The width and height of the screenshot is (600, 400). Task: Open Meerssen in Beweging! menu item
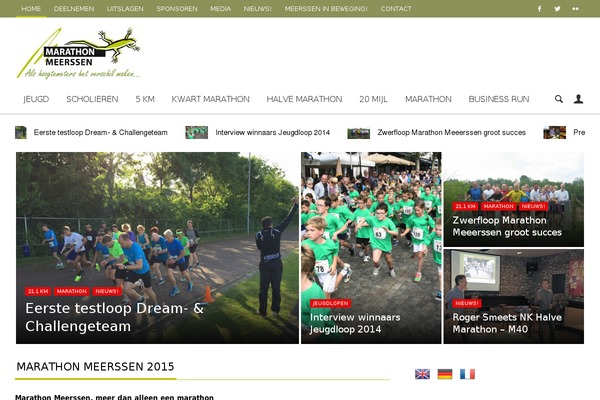click(x=326, y=8)
